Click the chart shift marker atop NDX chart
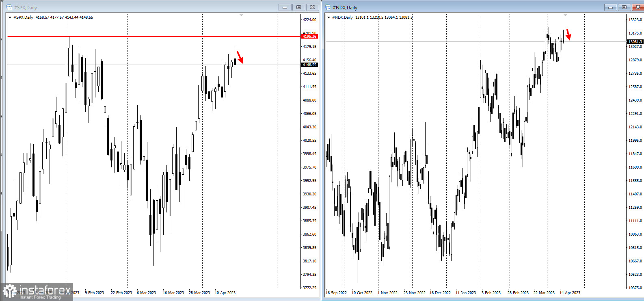 [x=565, y=15]
